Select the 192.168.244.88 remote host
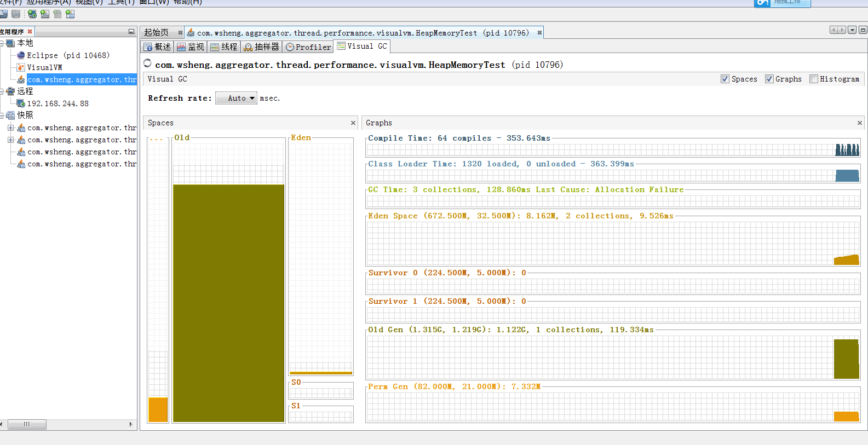 [x=58, y=103]
